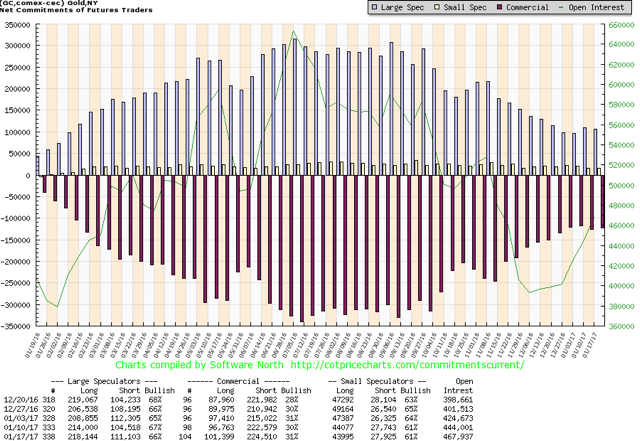Image resolution: width=640 pixels, height=441 pixels.
Task: Click open interest value 398,661
Action: pyautogui.click(x=458, y=400)
